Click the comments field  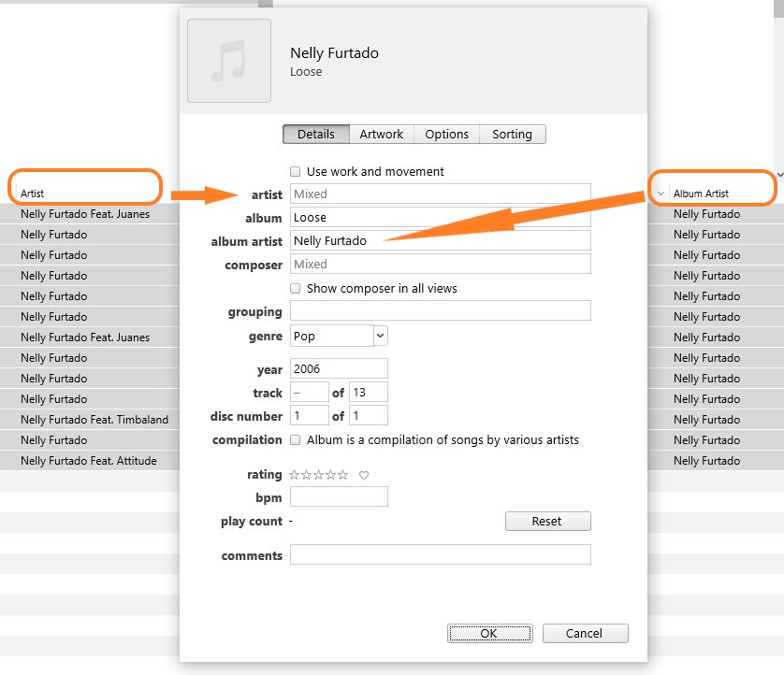pyautogui.click(x=440, y=553)
